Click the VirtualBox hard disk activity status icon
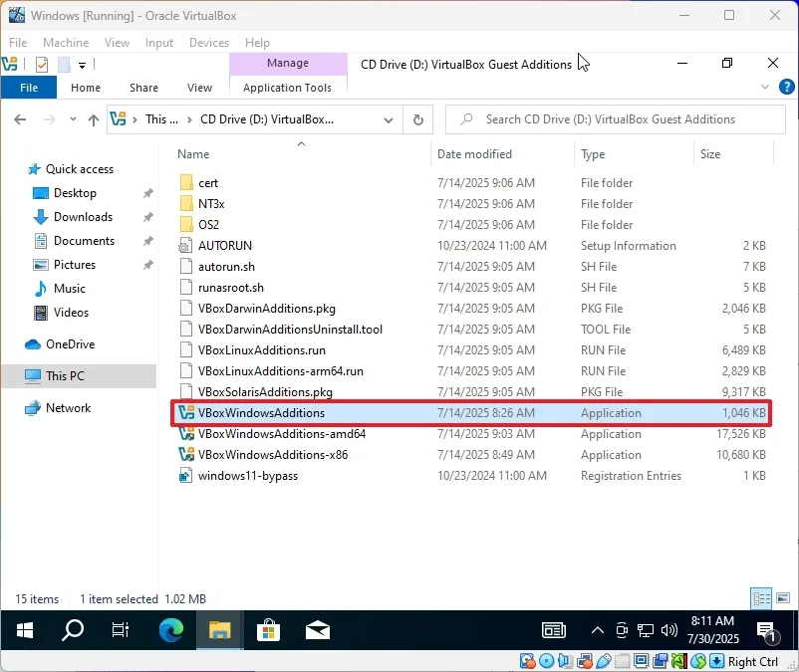 coord(526,660)
